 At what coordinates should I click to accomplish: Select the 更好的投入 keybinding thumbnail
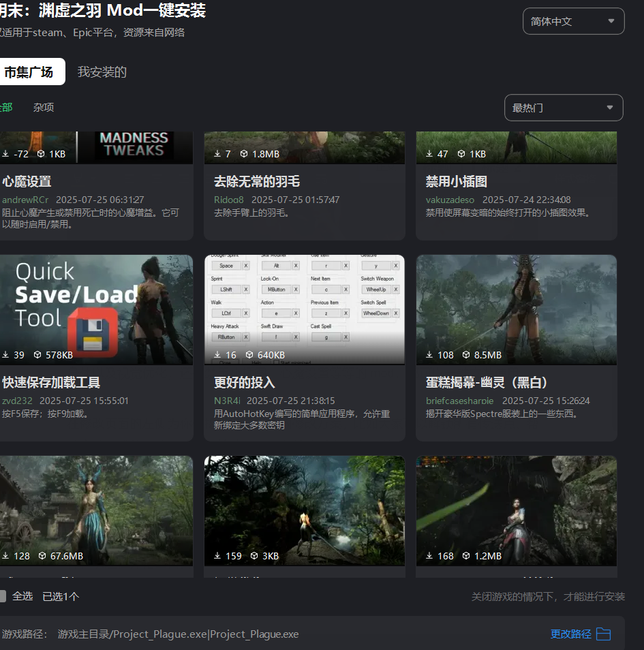point(305,309)
